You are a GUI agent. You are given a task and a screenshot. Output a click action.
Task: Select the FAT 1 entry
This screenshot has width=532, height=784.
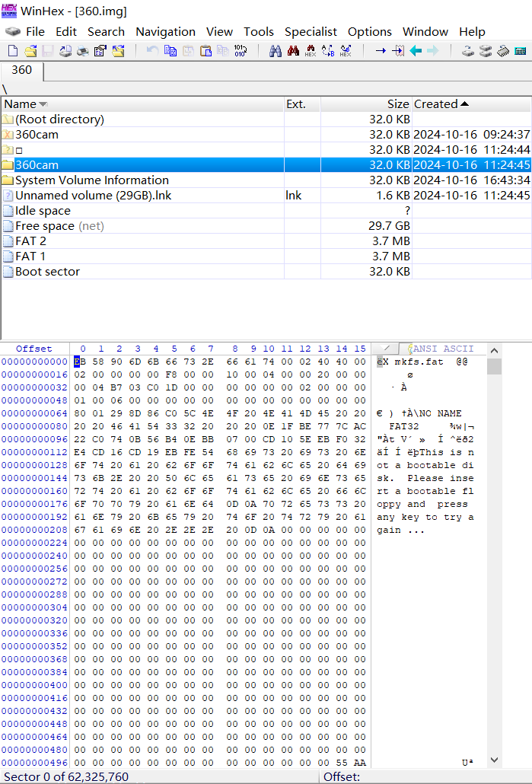[x=266, y=257]
